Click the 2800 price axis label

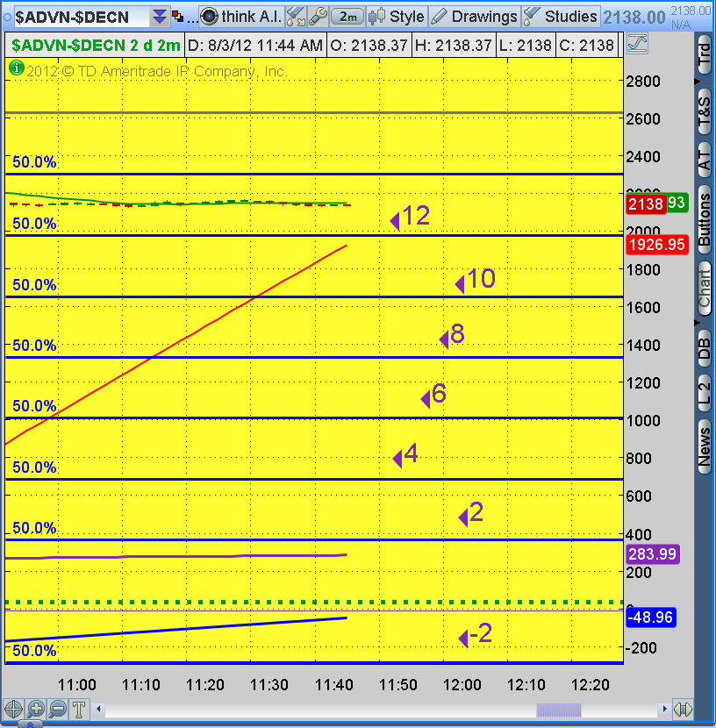[x=643, y=82]
